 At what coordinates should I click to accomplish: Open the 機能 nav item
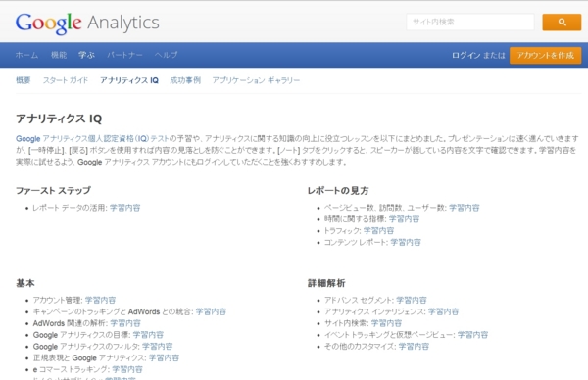click(59, 55)
